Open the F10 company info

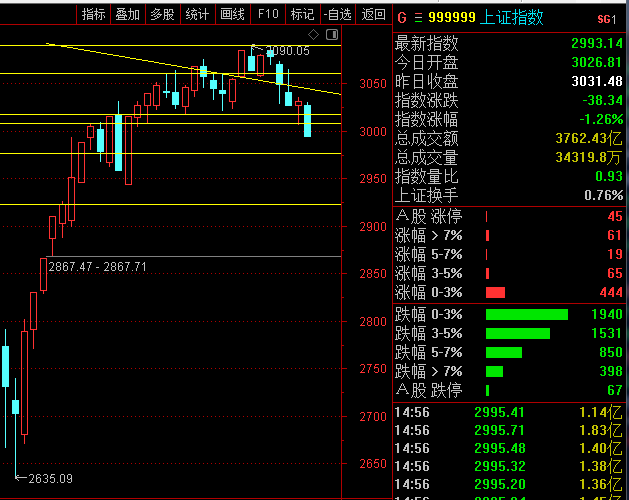click(268, 14)
